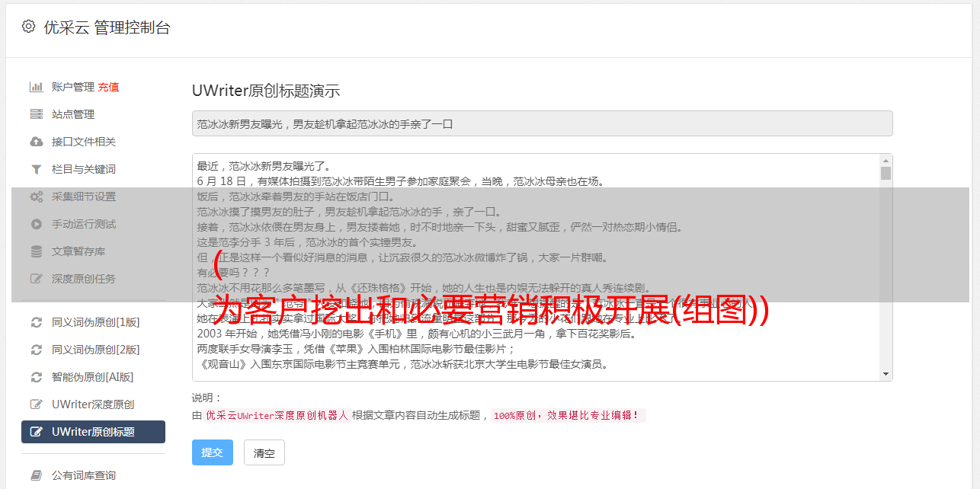Click the 清空 button
Screen dimensions: 980x489
pos(264,452)
